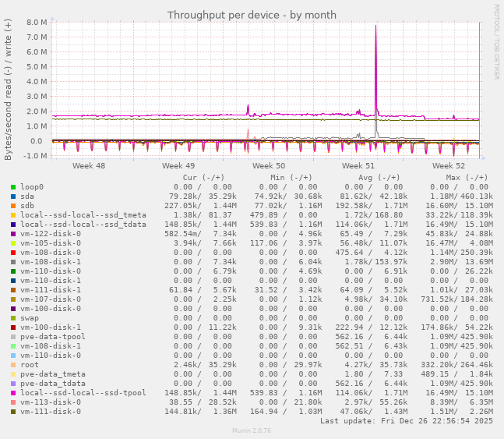Click the '8.0 M' y-axis label

(x=37, y=22)
